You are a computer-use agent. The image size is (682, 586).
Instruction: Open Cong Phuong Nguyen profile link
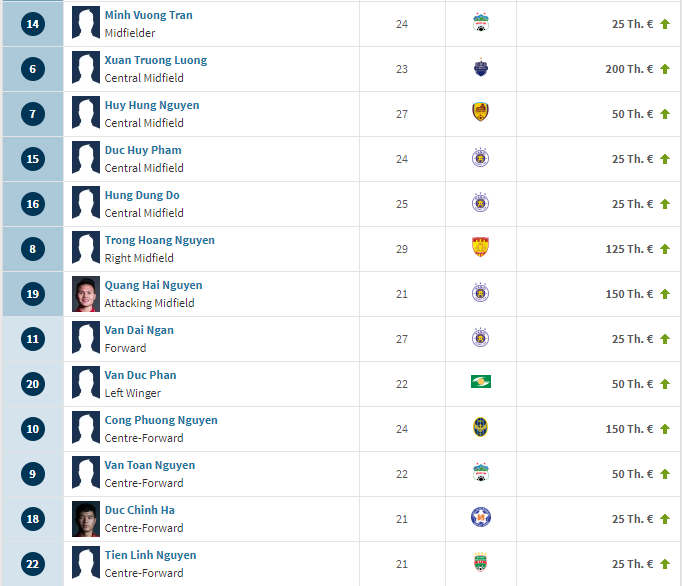[161, 420]
